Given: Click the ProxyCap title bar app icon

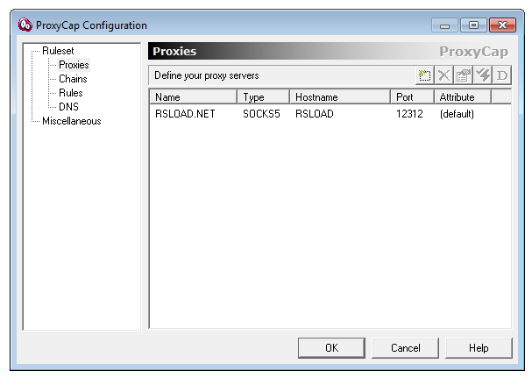Looking at the screenshot, I should 25,25.
